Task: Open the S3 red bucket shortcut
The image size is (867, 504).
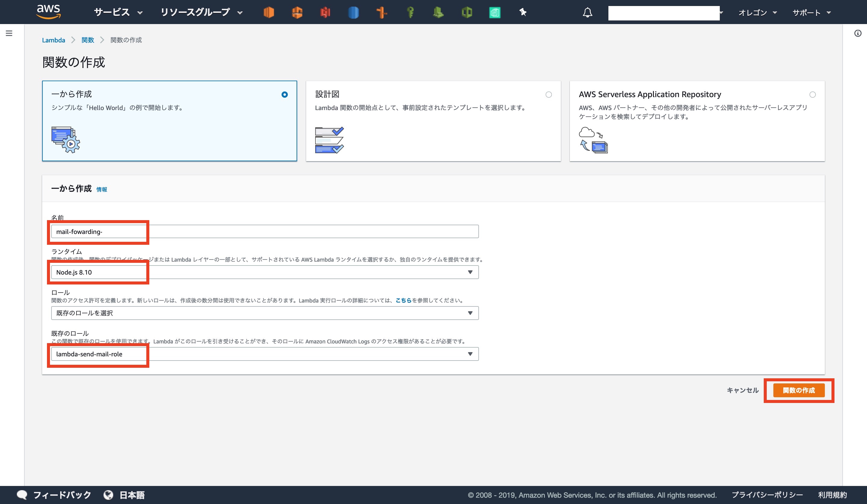Action: (x=325, y=12)
